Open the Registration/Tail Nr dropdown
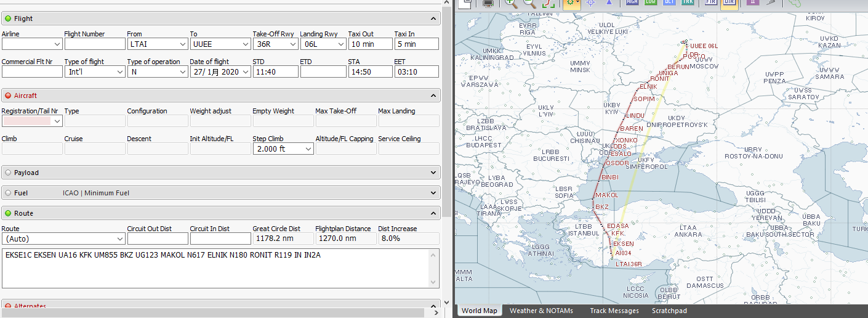 [57, 121]
